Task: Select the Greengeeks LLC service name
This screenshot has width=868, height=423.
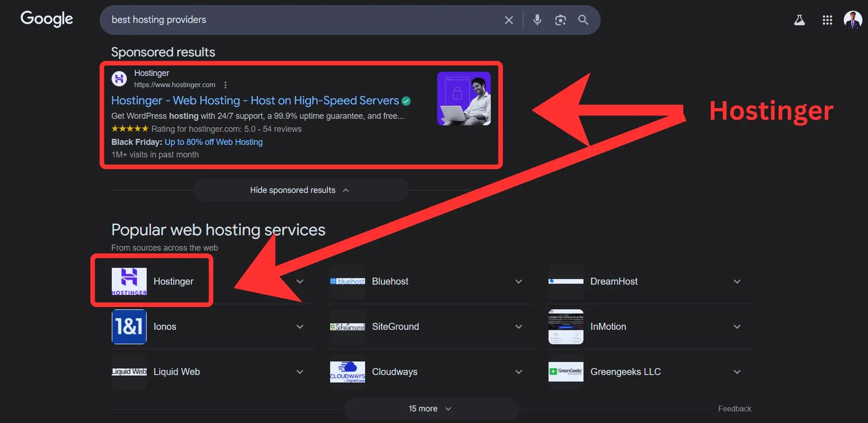Action: pos(625,372)
